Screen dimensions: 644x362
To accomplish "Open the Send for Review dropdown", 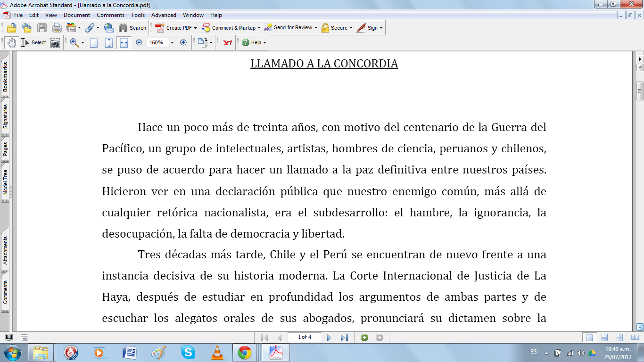I will pos(290,28).
